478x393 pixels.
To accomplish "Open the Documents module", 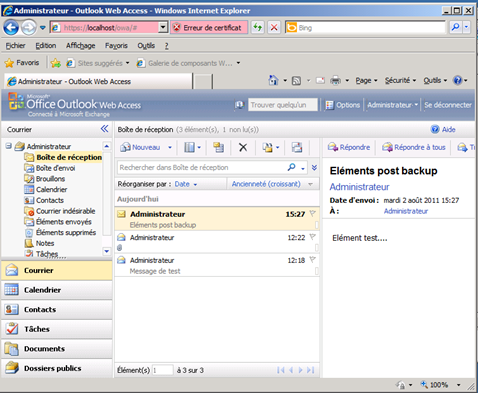I will click(57, 349).
